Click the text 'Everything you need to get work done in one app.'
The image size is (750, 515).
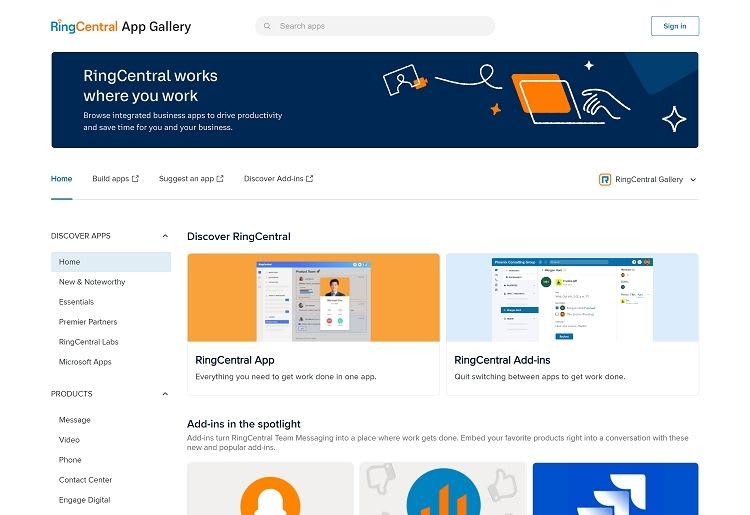pos(286,377)
